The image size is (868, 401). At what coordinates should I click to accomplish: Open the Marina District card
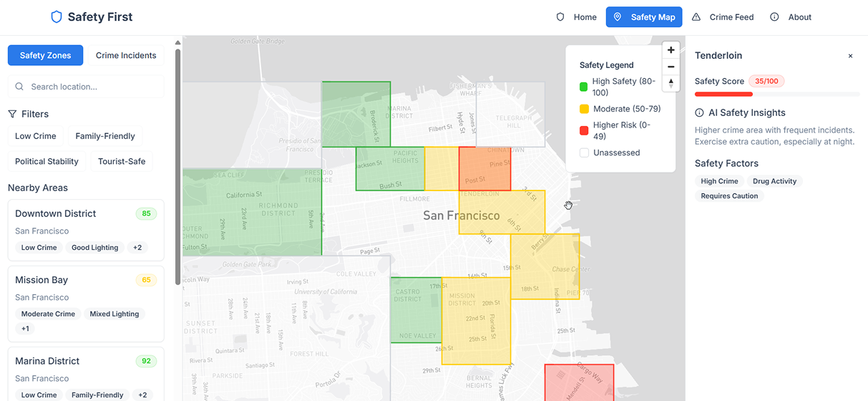point(86,375)
